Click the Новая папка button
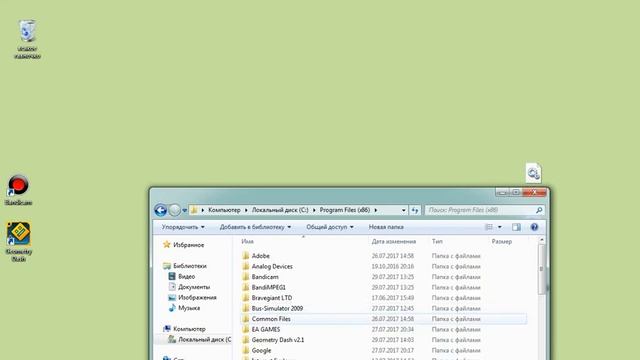Screen dimensions: 640x360 coord(386,227)
